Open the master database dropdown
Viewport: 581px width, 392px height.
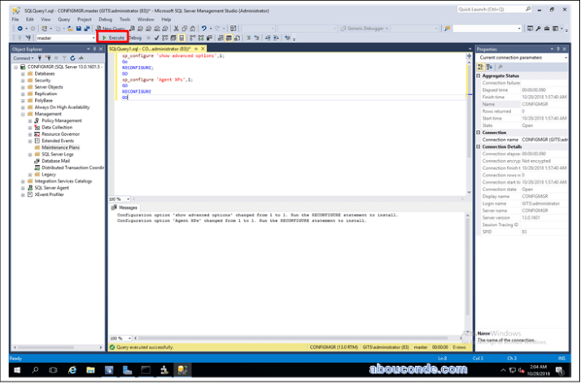92,37
